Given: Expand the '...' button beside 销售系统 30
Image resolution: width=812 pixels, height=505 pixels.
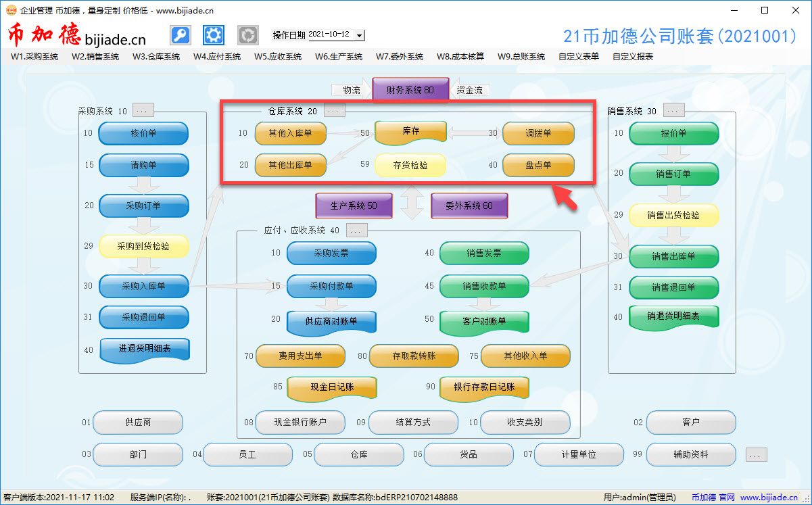Looking at the screenshot, I should click(x=674, y=110).
